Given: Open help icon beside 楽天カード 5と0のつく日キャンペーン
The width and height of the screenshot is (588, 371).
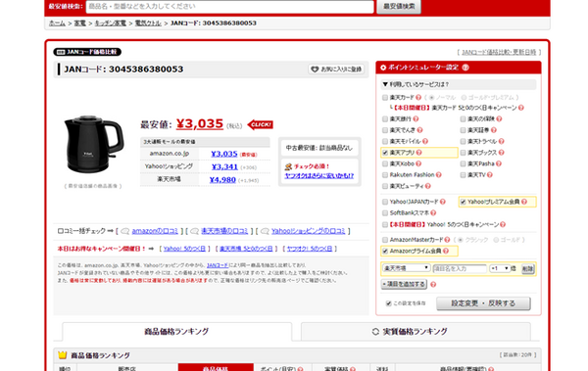Looking at the screenshot, I should point(521,108).
